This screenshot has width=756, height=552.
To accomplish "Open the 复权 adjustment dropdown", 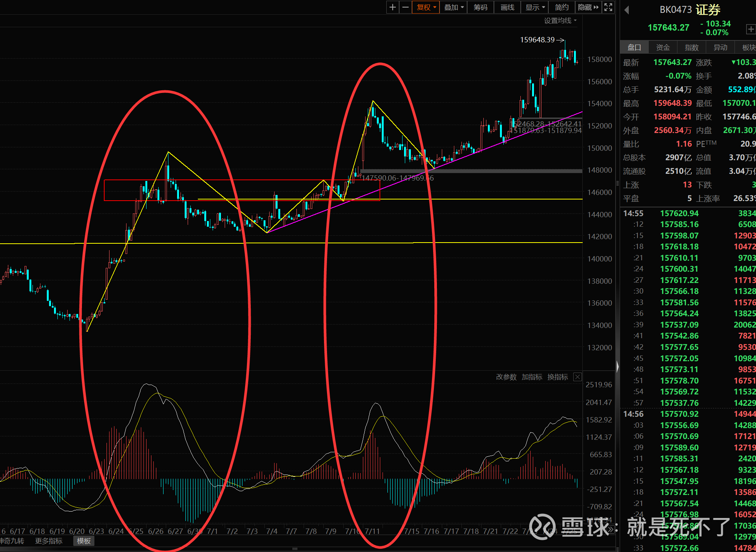I will tap(426, 7).
